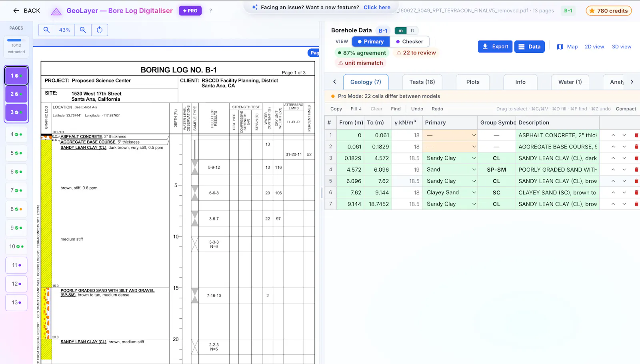The height and width of the screenshot is (364, 640).
Task: Zoom in the PDF viewer
Action: point(83,30)
